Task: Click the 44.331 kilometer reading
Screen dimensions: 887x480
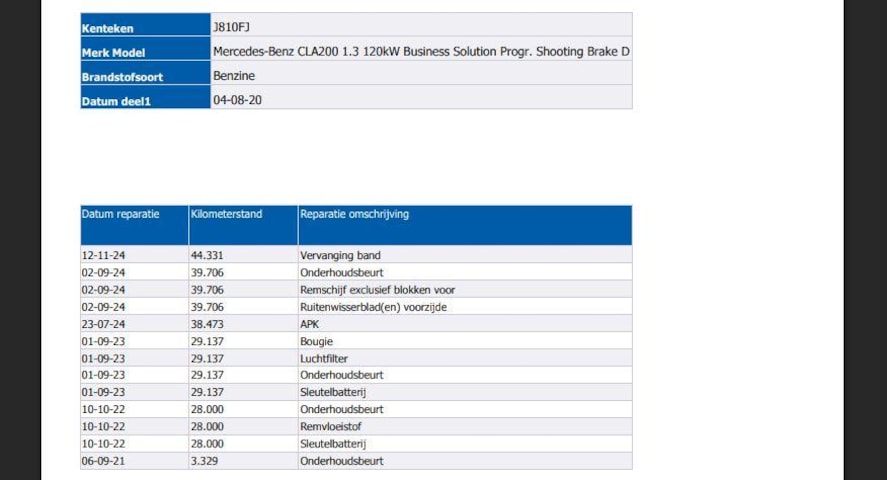Action: click(x=207, y=256)
